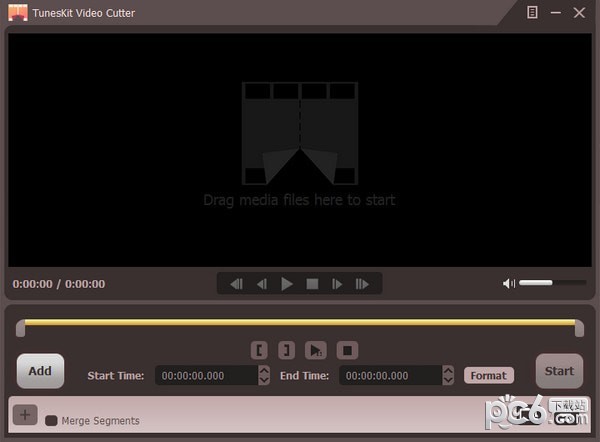The image size is (600, 442).
Task: Jump to next segment with rightmost playback icon
Action: tap(362, 284)
